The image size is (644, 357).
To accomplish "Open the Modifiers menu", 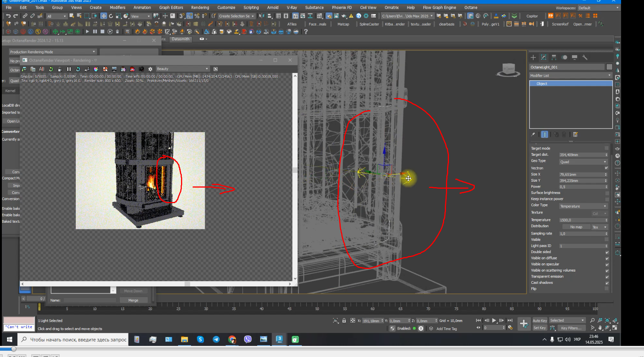I will click(117, 7).
